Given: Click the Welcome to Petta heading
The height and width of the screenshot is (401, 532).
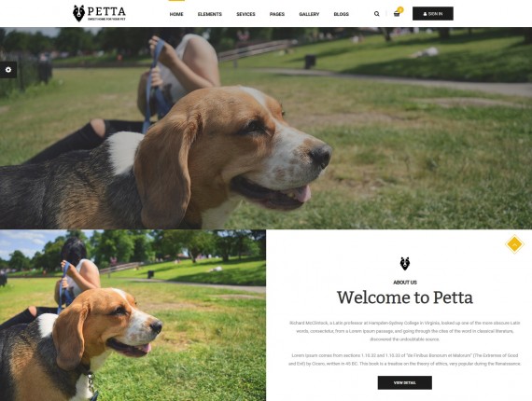Looking at the screenshot, I should [x=405, y=297].
